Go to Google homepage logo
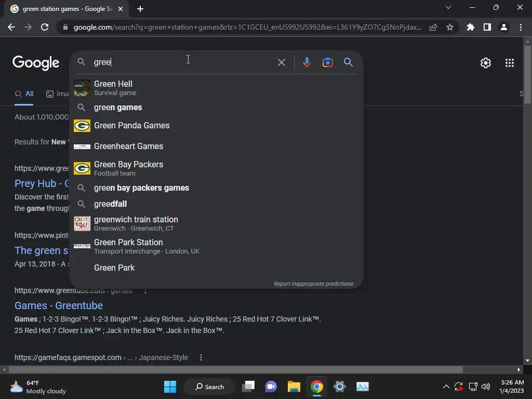The image size is (532, 399). [x=36, y=63]
